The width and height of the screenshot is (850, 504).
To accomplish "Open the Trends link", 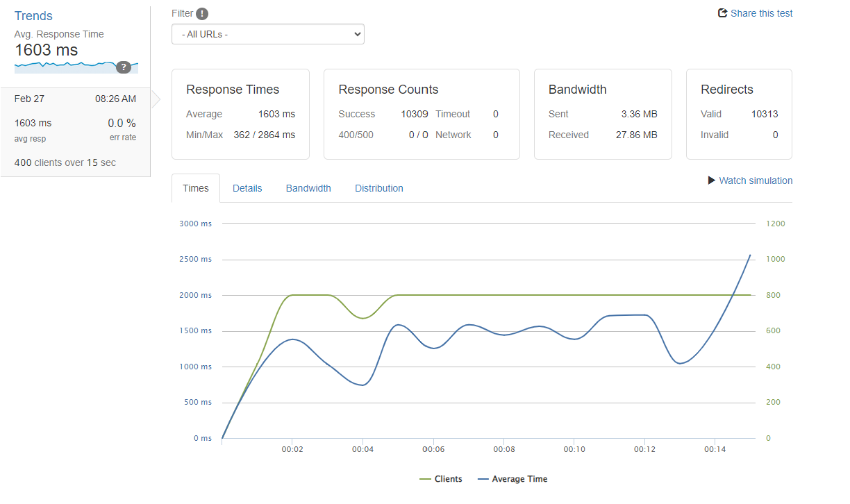I will 33,16.
